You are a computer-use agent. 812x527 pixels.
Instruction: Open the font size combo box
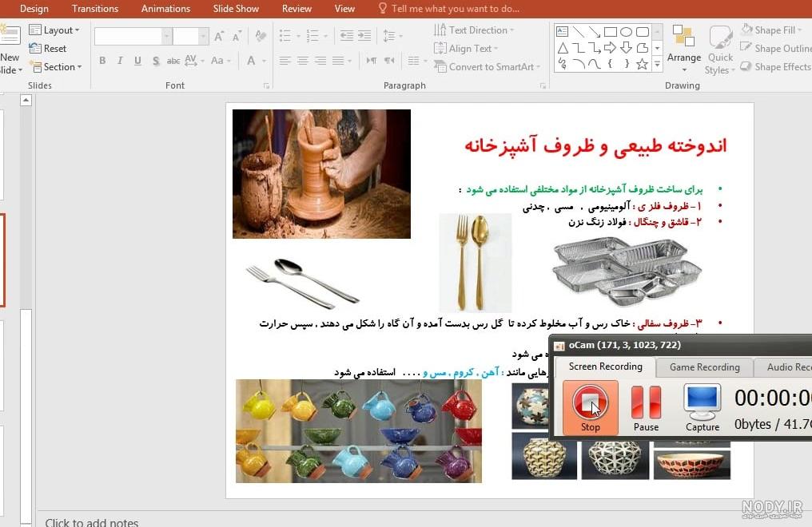[190, 36]
